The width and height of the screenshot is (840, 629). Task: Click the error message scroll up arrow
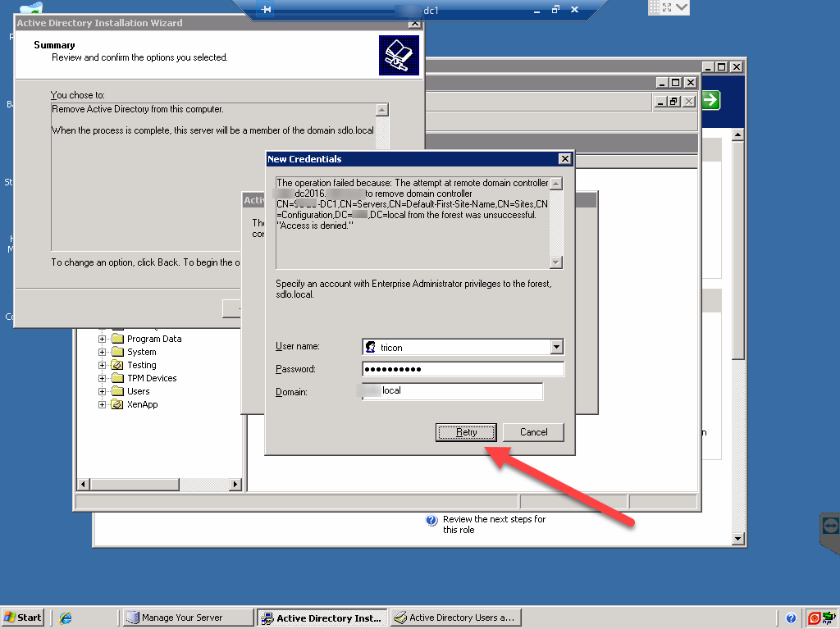[x=556, y=184]
